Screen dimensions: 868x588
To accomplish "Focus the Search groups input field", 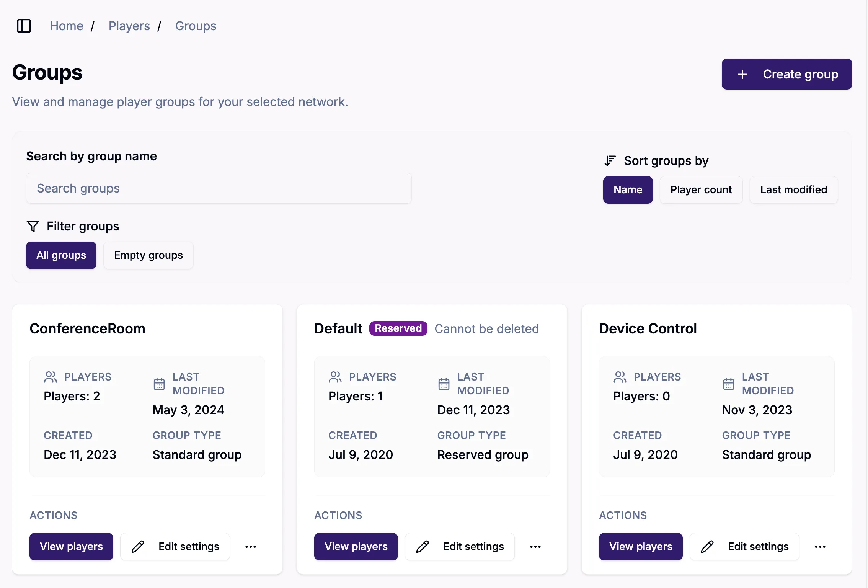I will [219, 188].
